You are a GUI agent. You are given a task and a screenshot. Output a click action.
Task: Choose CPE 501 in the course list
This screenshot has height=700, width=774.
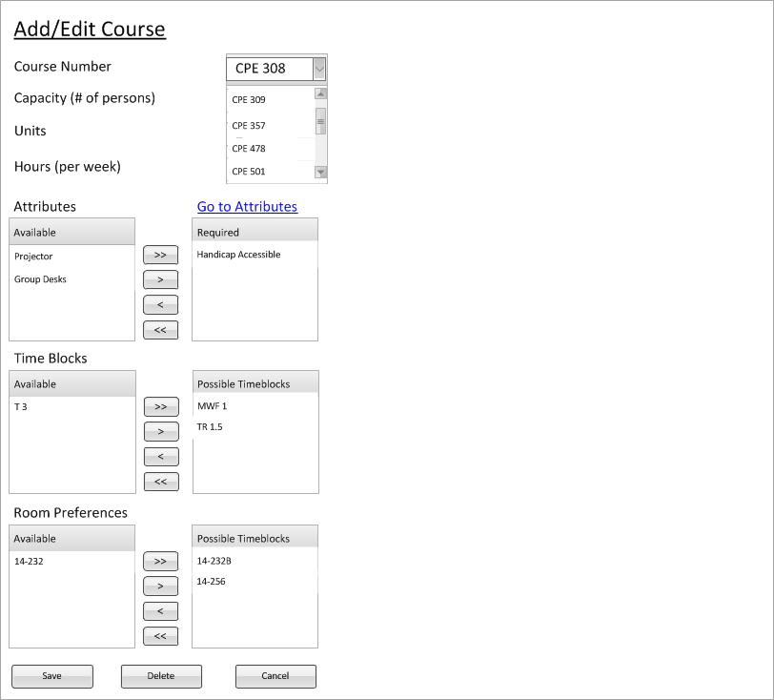[249, 172]
